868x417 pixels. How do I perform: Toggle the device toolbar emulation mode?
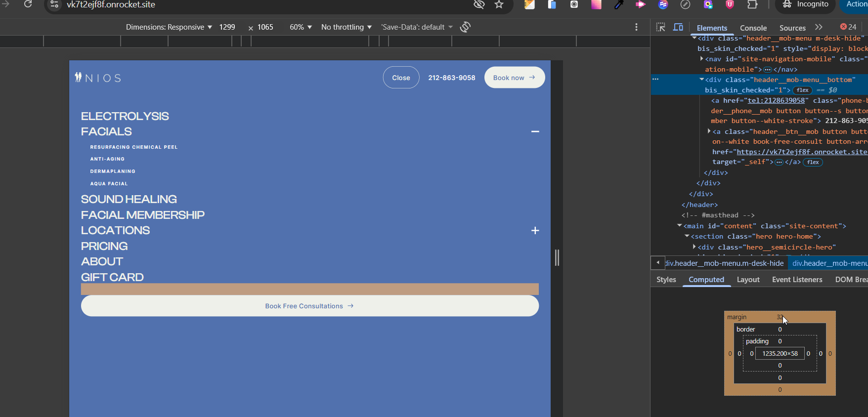(678, 27)
